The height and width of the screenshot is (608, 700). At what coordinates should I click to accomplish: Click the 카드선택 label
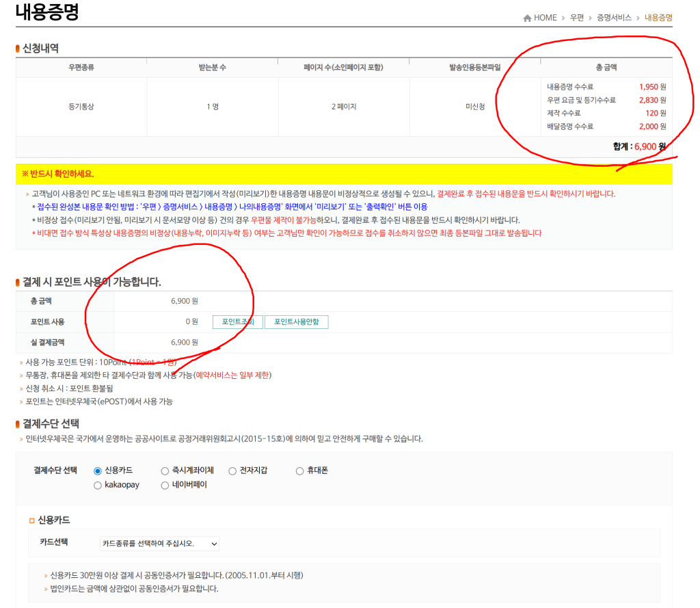point(54,542)
